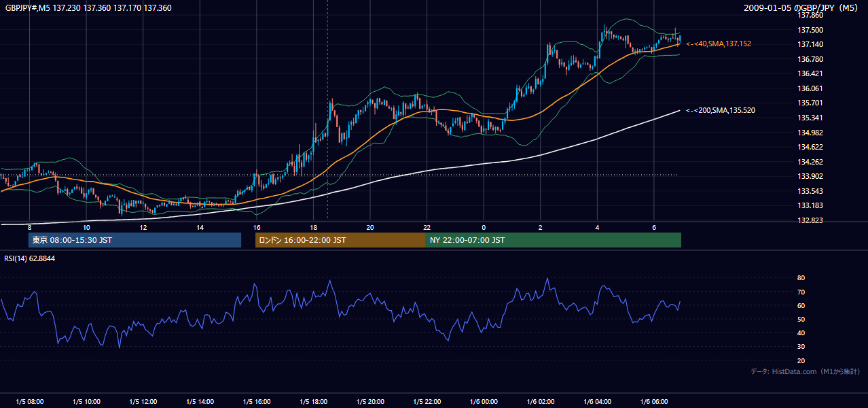Click hour tick 22 under price chart
Viewport: 868px width, 408px height.
(427, 227)
